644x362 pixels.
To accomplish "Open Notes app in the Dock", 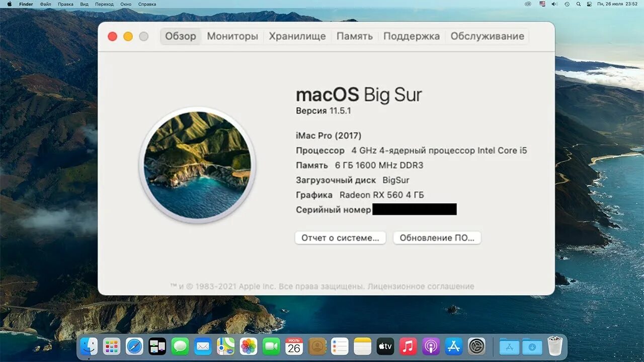I will pos(362,346).
